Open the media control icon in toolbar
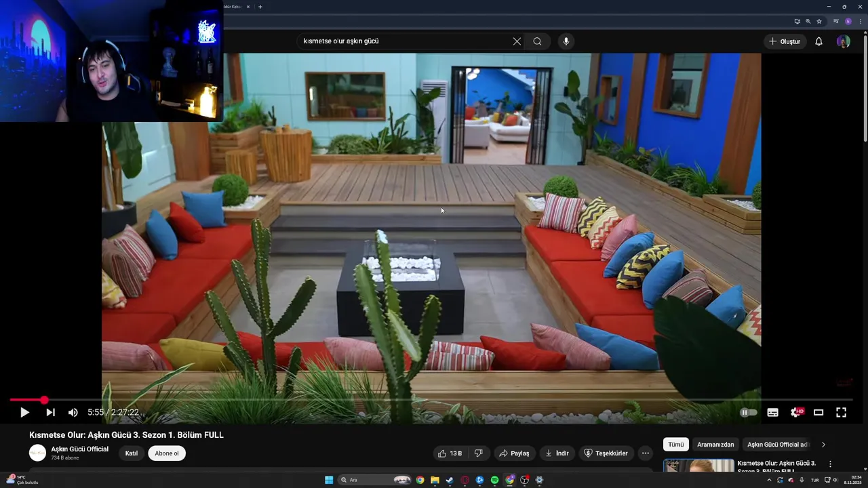Viewport: 868px width, 488px height. (x=836, y=21)
